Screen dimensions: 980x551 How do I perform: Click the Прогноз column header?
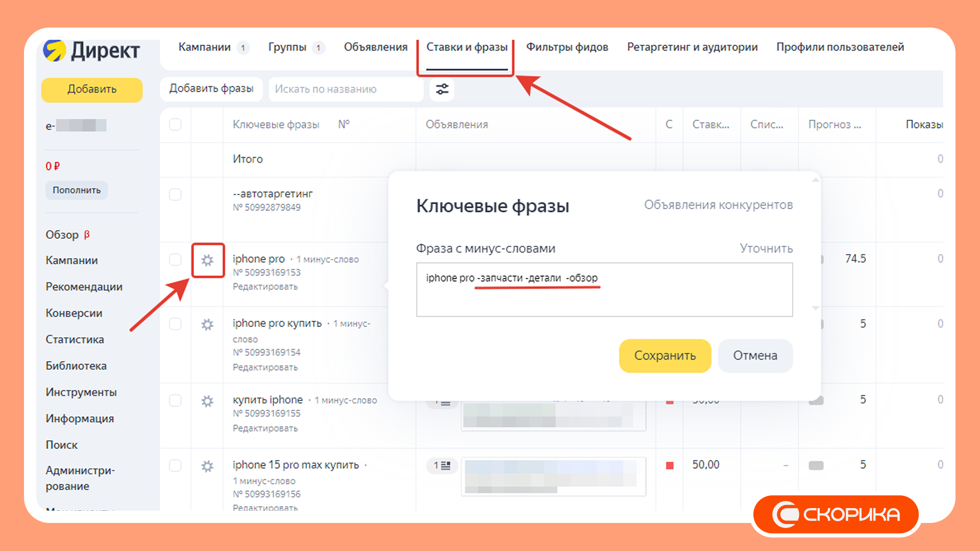coord(835,124)
